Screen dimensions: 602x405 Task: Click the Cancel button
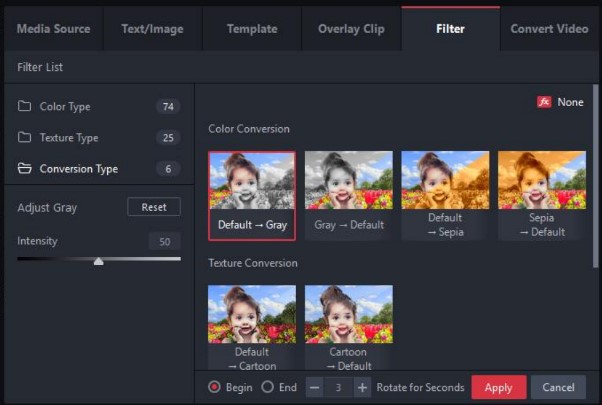(558, 387)
